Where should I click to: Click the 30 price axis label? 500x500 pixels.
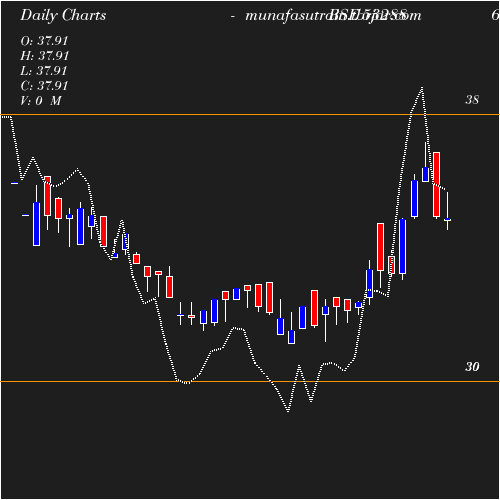(472, 367)
